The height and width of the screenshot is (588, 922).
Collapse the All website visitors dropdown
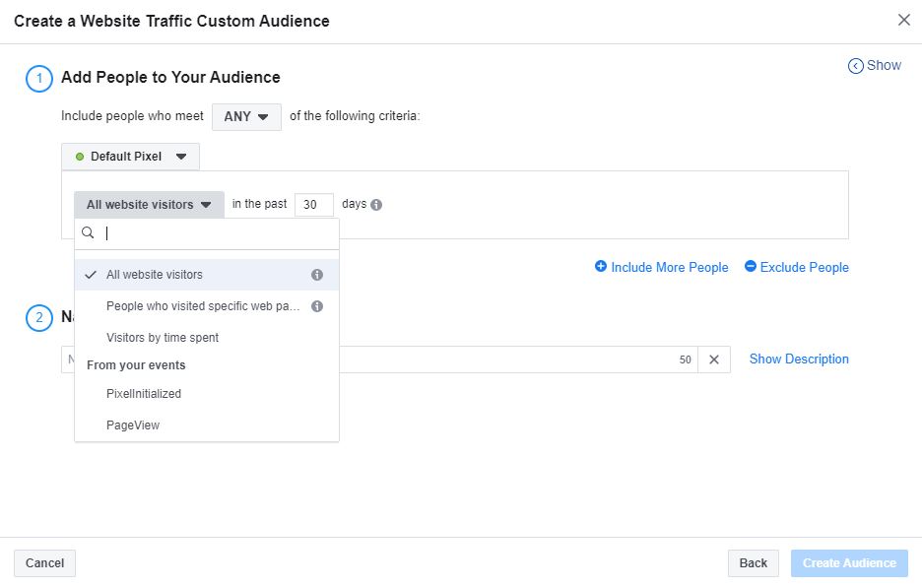tap(149, 205)
